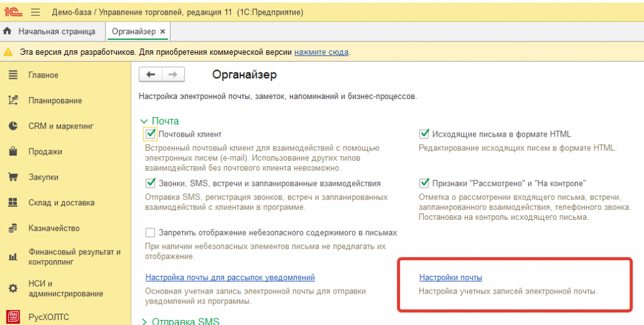Click the window title Демо-база text

(177, 13)
